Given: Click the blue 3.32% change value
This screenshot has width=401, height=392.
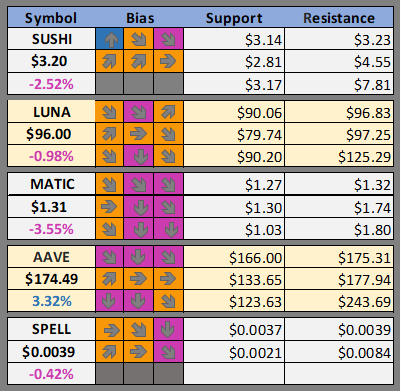Looking at the screenshot, I should point(52,301).
